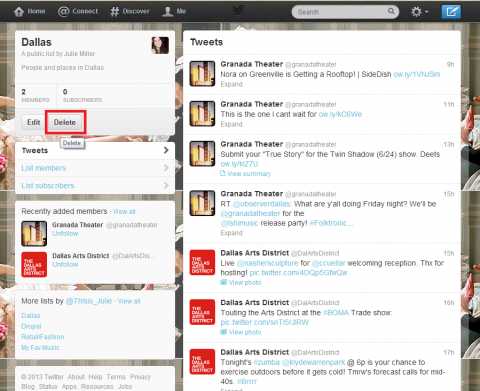Compose a new tweet
Screen dimensions: 480x391
point(451,12)
